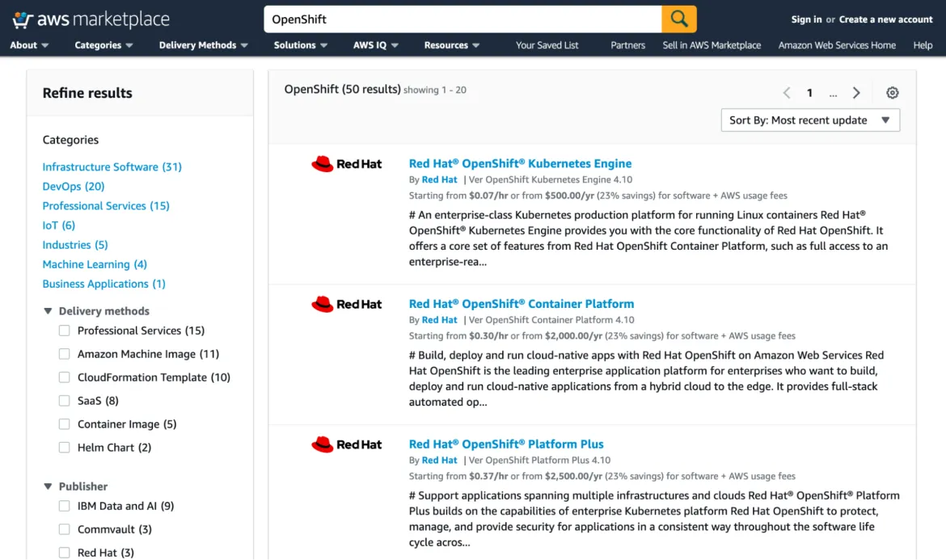The height and width of the screenshot is (560, 946).
Task: Click the AWS Marketplace cart logo
Action: 22,18
